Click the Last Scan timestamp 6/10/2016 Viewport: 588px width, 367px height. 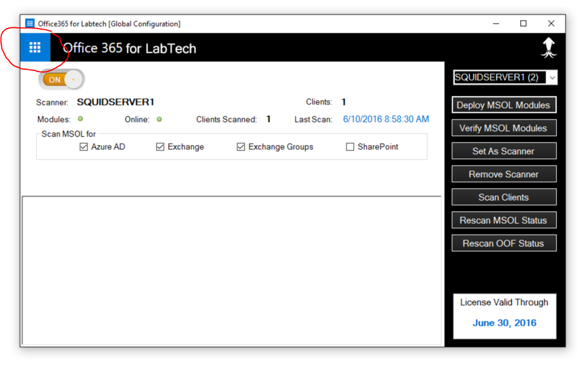click(386, 120)
